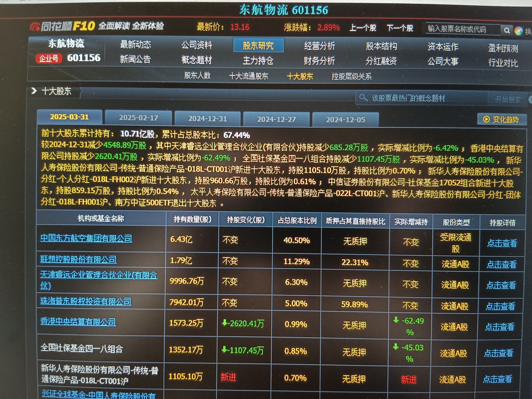This screenshot has height=399, width=532.
Task: Click the 机构或基金名称 column header
Action: click(101, 218)
